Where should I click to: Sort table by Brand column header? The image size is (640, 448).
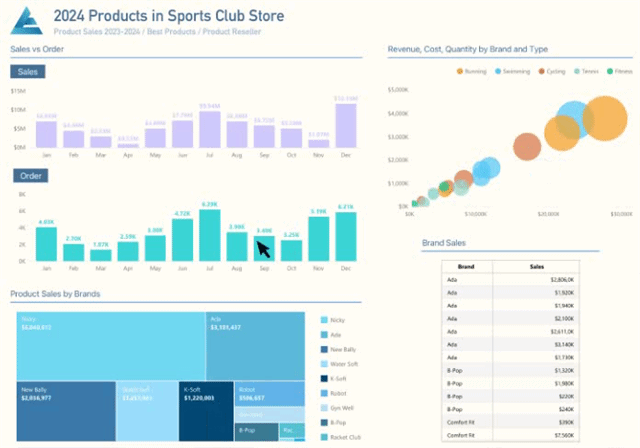point(466,268)
